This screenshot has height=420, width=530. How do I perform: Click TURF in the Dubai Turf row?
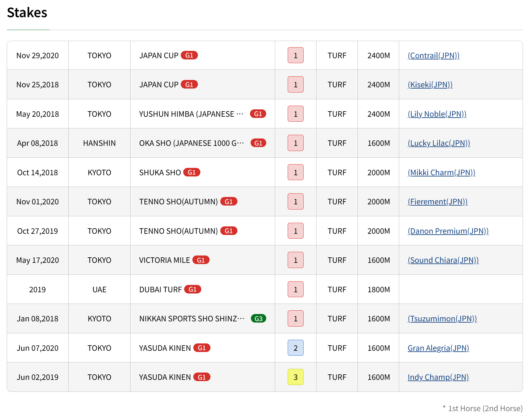coord(337,289)
